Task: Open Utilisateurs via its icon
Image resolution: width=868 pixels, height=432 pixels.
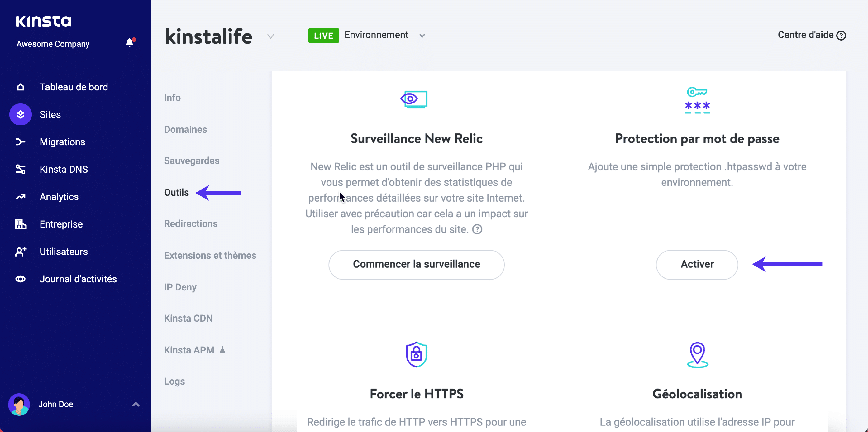Action: tap(20, 252)
